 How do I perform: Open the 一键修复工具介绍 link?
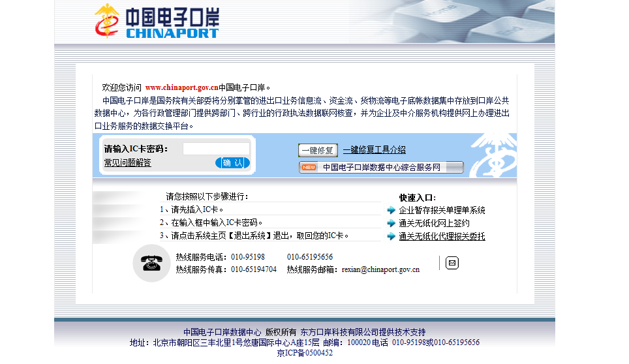pos(374,150)
